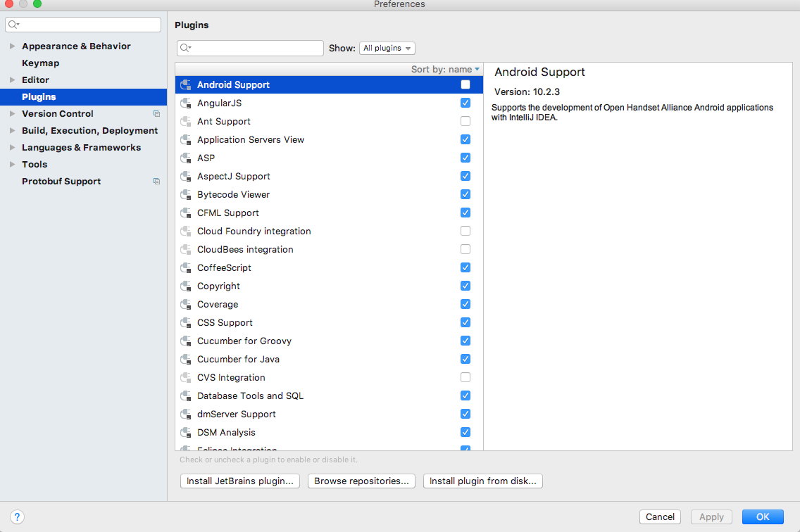The image size is (800, 532).
Task: Click the plugin icon beside CFML Support
Action: pos(186,213)
